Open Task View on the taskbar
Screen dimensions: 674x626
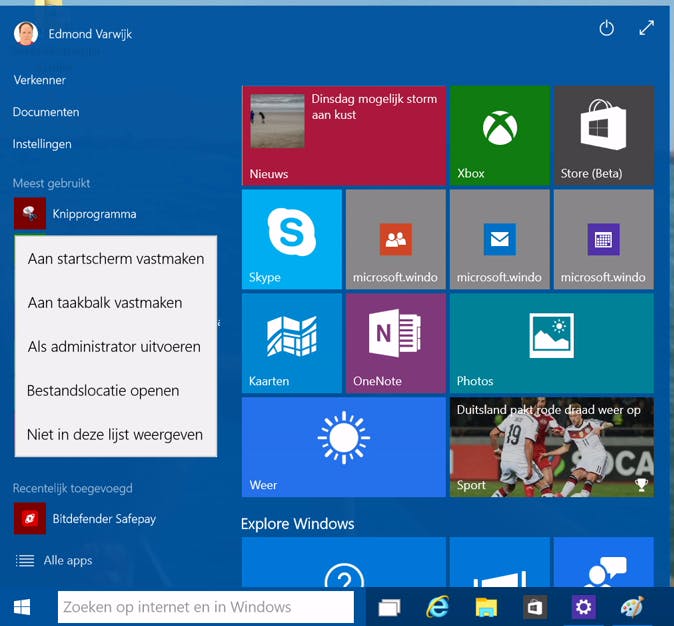389,607
